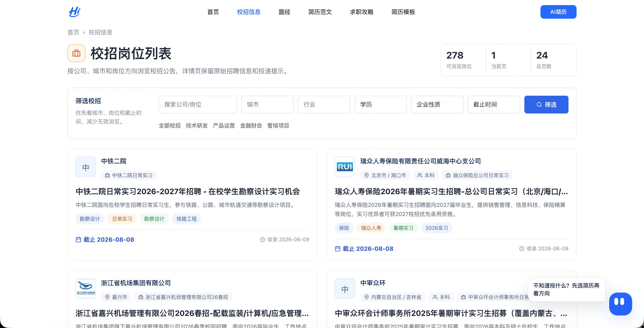The width and height of the screenshot is (644, 328).
Task: Click the location pin beside 北京市 / 海口市
Action: 367,175
